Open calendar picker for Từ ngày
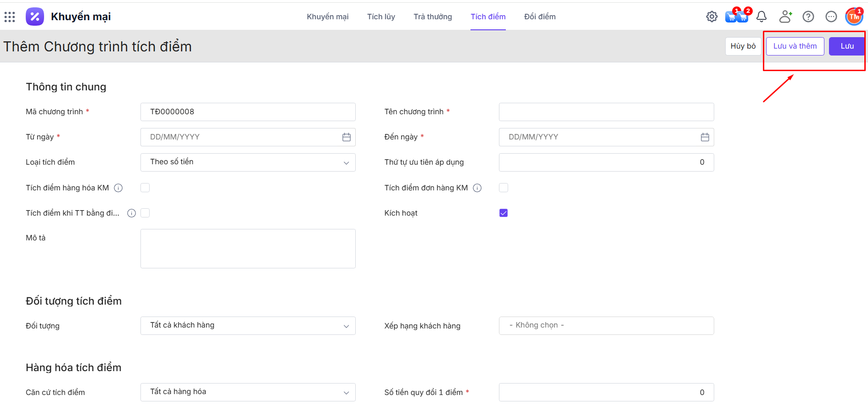Screen dimensions: 868x406 pyautogui.click(x=346, y=137)
